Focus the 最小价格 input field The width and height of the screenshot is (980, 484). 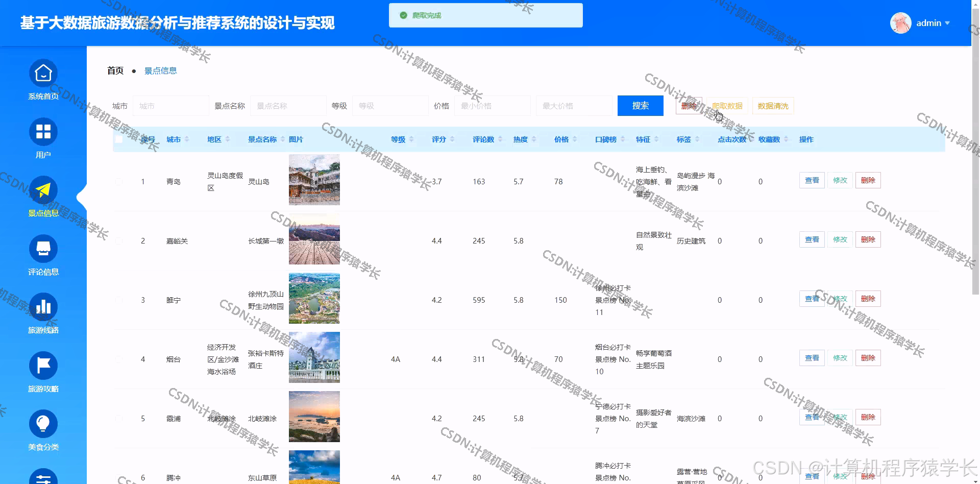point(493,106)
